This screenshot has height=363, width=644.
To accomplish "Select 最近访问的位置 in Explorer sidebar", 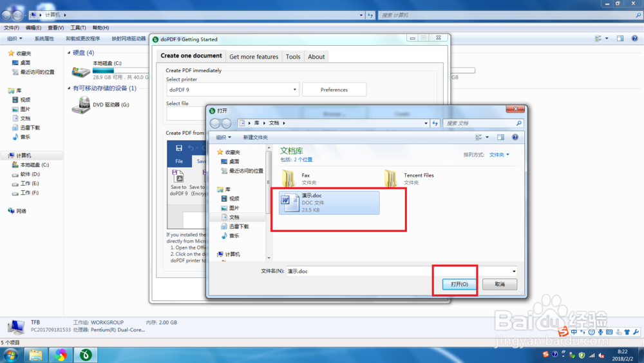I will click(37, 72).
